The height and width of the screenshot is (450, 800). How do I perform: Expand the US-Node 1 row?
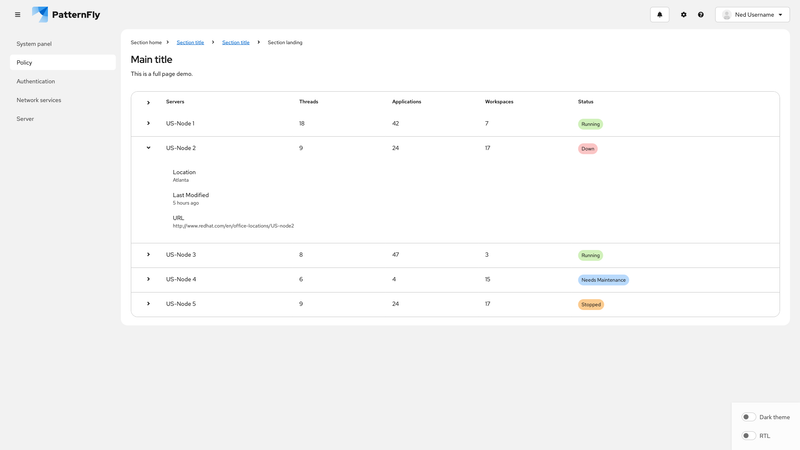[x=148, y=124]
